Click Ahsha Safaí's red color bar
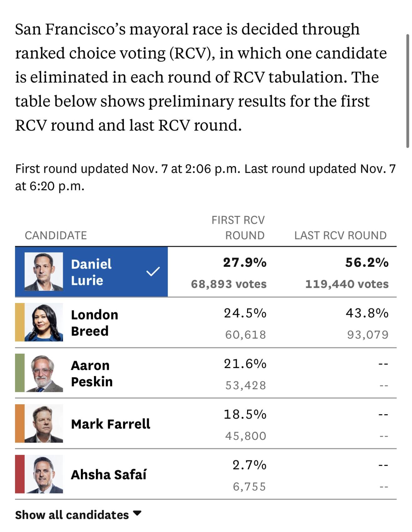412x532 pixels. 20,474
